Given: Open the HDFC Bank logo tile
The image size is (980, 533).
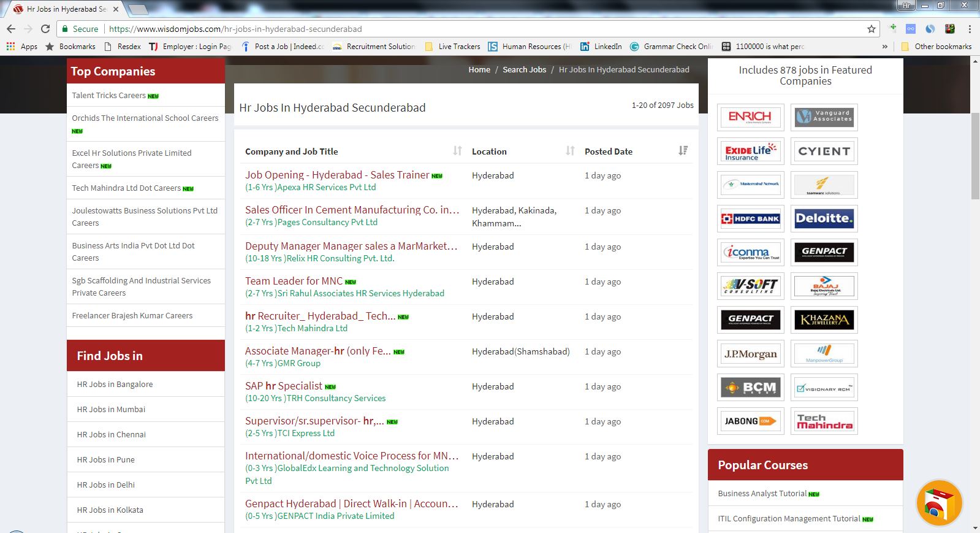Looking at the screenshot, I should click(750, 218).
